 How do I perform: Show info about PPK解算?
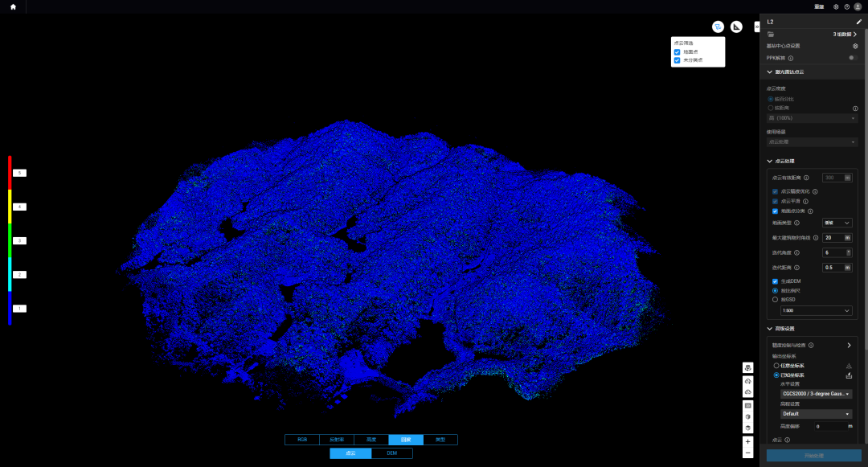coord(791,58)
